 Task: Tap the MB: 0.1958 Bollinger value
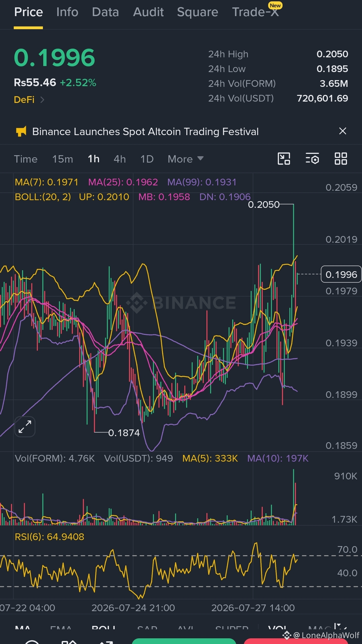[164, 197]
